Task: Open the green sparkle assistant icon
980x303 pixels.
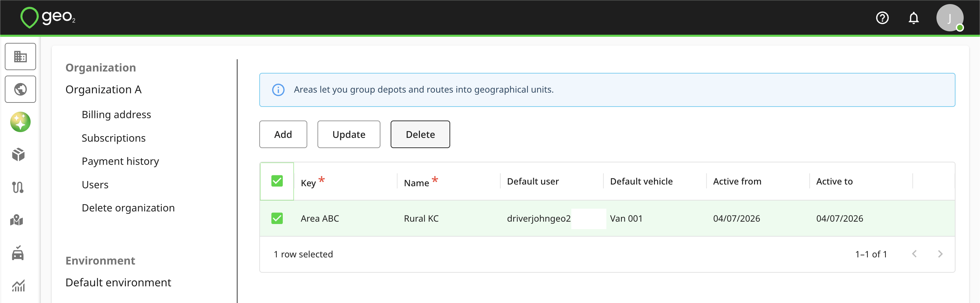Action: click(20, 122)
